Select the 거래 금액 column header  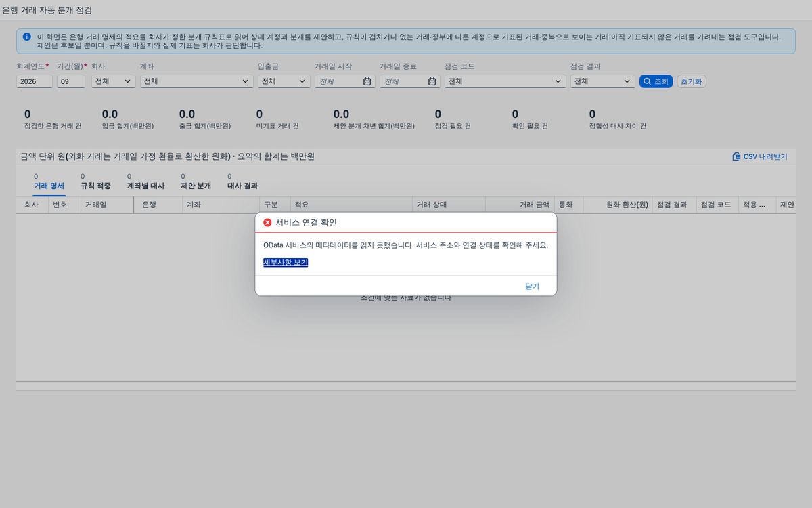(x=519, y=205)
